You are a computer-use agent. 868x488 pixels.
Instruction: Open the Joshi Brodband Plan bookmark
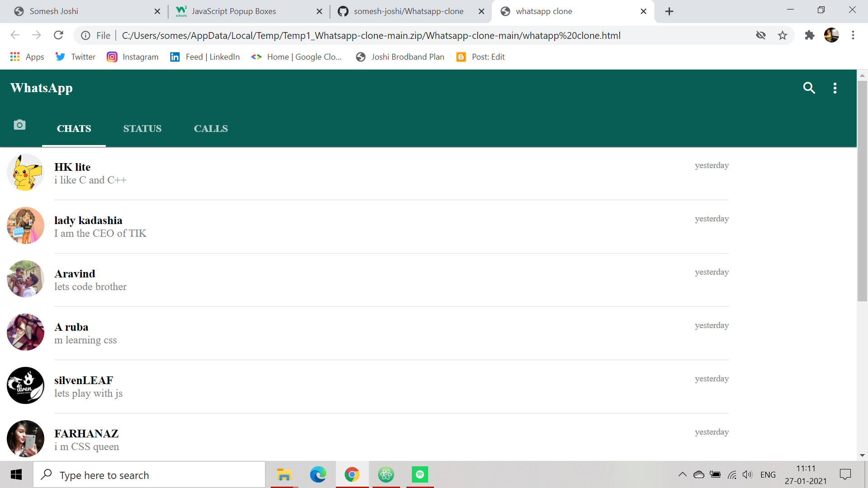[x=400, y=57]
